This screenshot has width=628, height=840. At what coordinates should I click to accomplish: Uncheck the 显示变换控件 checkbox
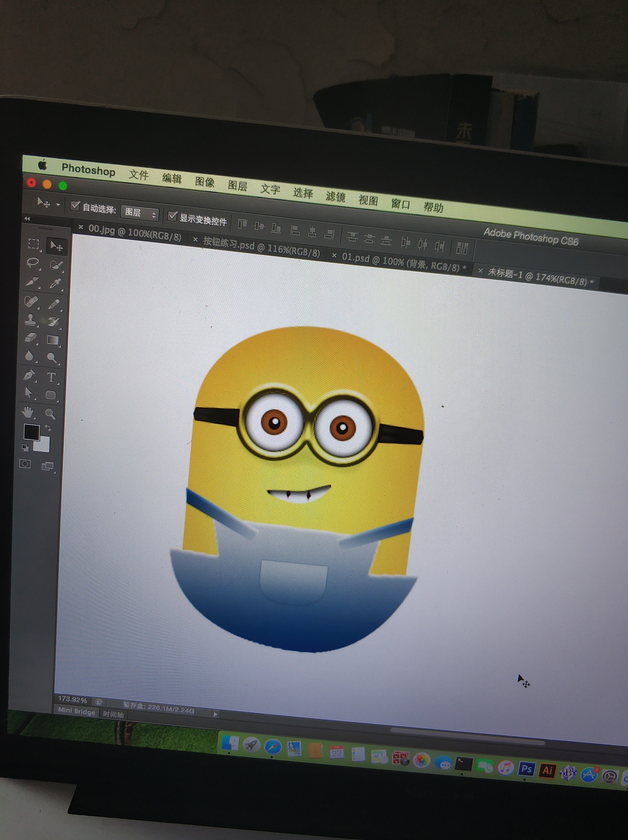[x=172, y=216]
